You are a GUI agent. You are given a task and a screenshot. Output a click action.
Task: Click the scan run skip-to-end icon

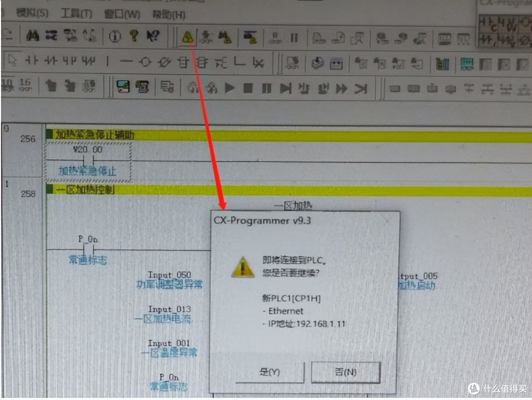pos(361,89)
